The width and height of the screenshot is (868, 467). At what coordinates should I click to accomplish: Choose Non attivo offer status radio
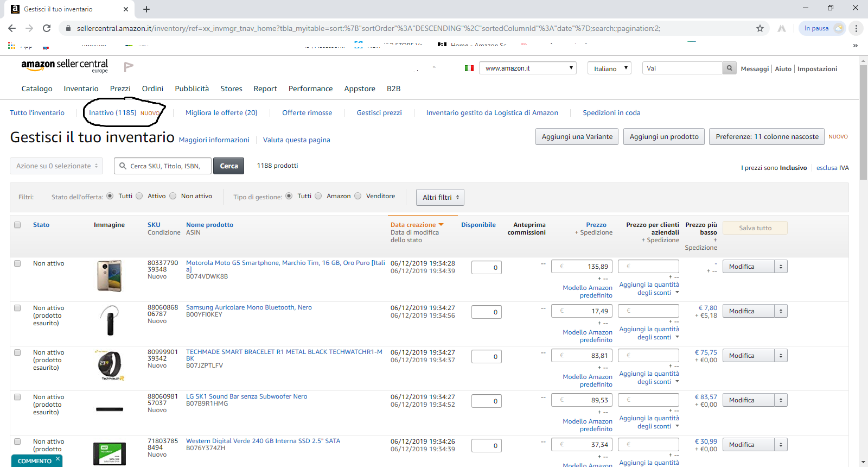(173, 196)
